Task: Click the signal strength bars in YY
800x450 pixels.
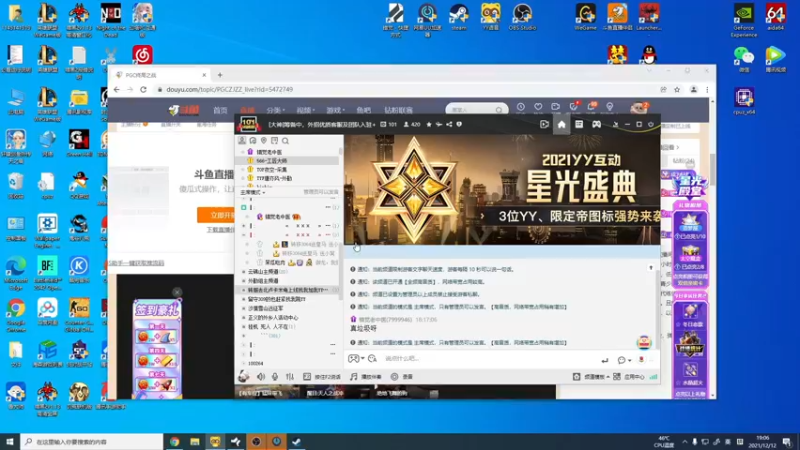Action: [654, 377]
